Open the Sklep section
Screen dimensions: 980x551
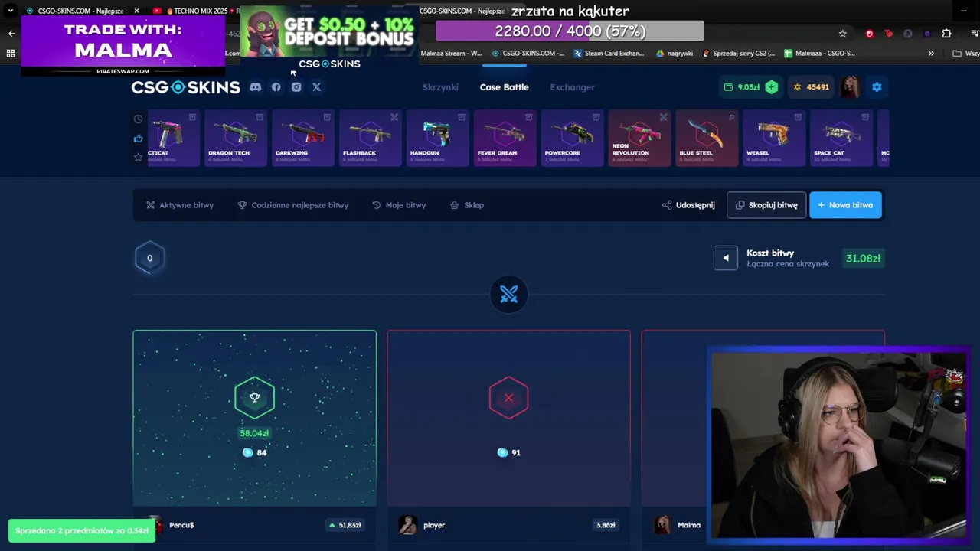[x=467, y=205]
